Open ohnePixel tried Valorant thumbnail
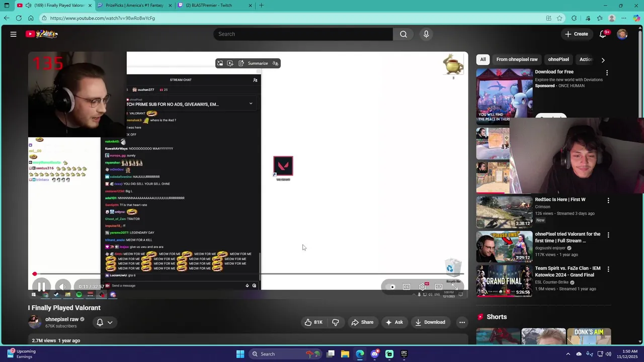This screenshot has width=644, height=362. [504, 246]
